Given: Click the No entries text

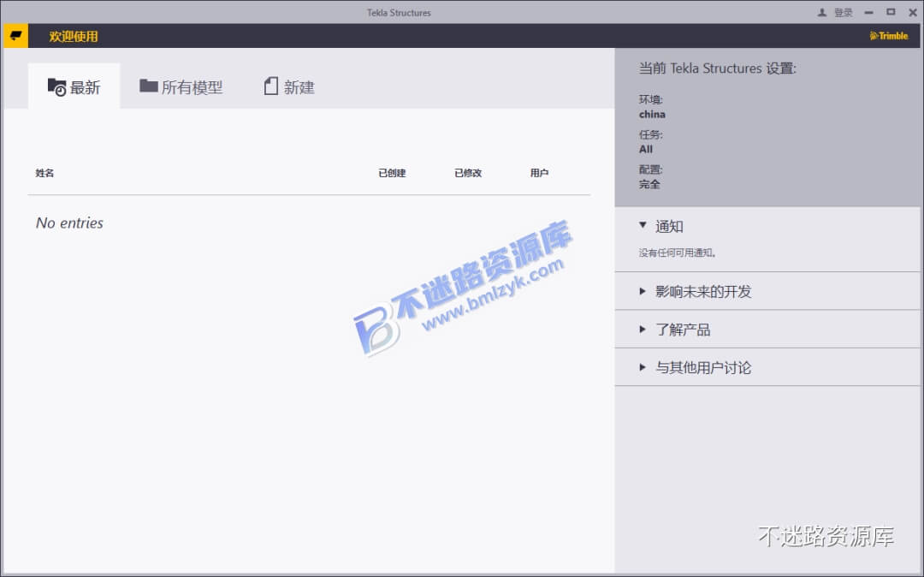Looking at the screenshot, I should click(x=69, y=223).
